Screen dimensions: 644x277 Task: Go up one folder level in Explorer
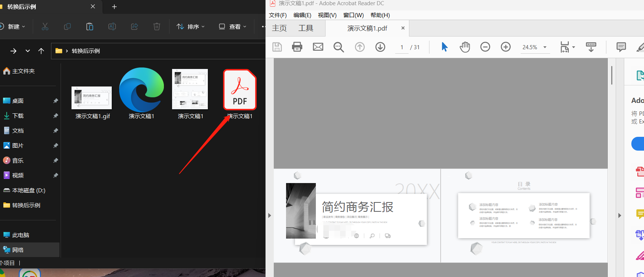coord(41,51)
